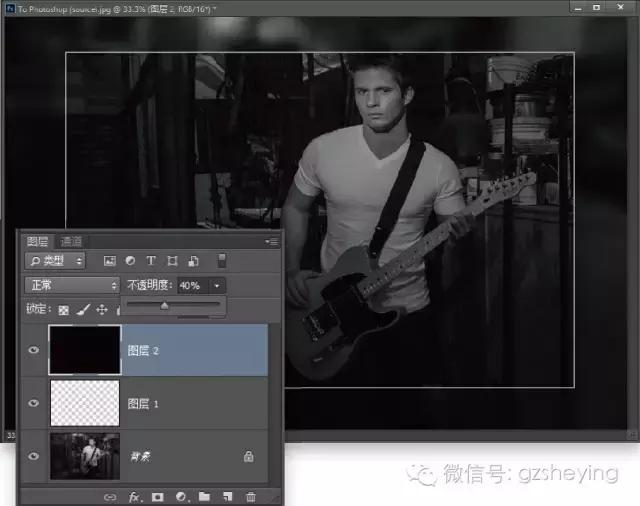Add a layer mask

click(x=157, y=496)
